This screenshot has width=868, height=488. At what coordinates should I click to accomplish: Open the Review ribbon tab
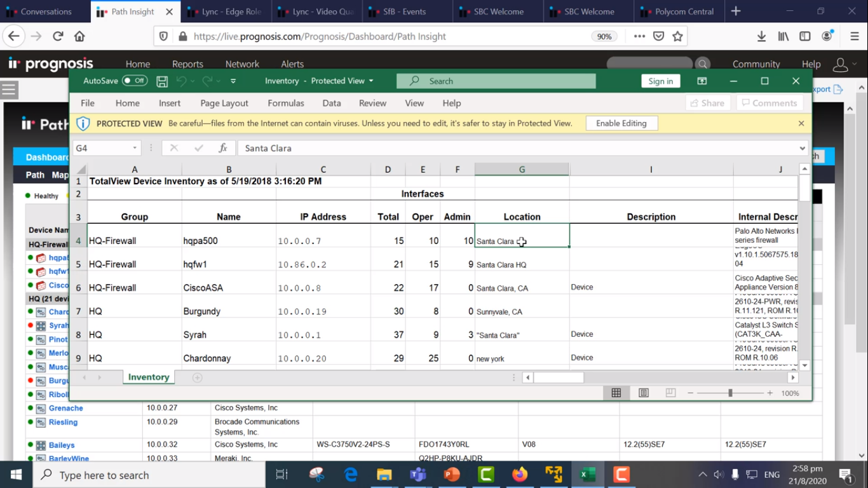(372, 103)
